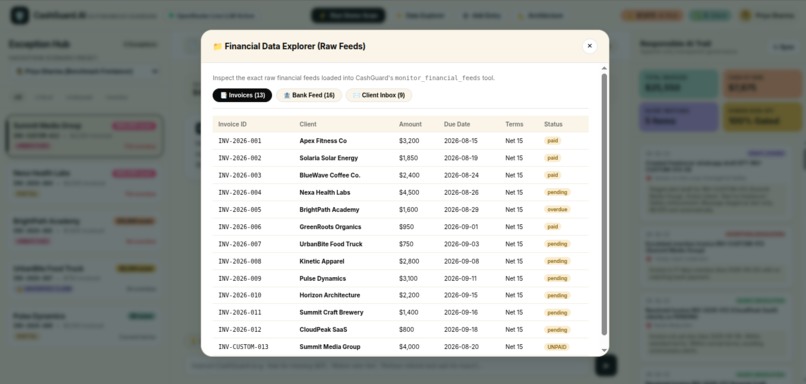This screenshot has width=806, height=384.
Task: Click the Due Date column header
Action: (x=457, y=124)
